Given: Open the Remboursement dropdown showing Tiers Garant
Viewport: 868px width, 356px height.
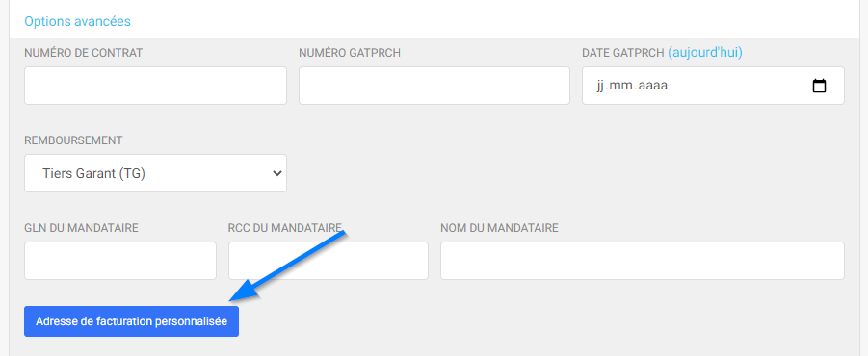Looking at the screenshot, I should pyautogui.click(x=155, y=173).
